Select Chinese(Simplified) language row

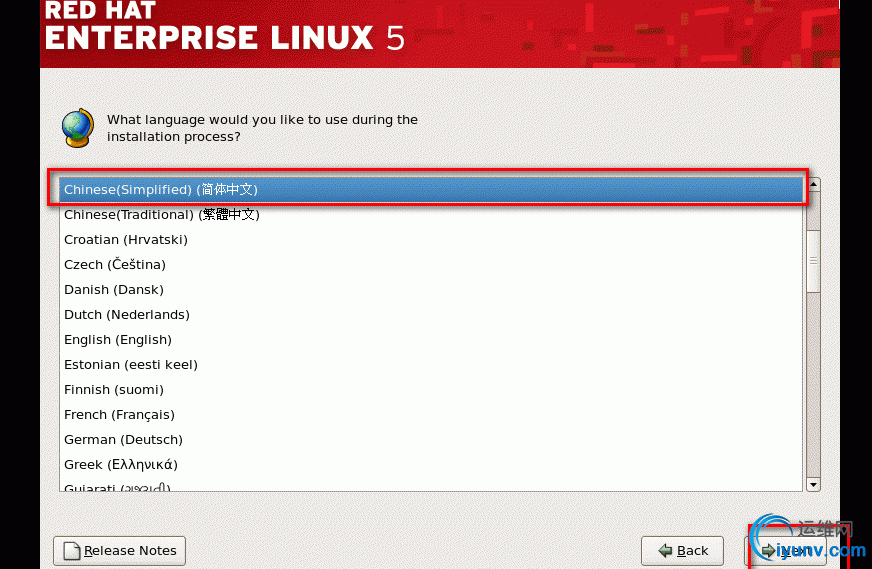coord(431,190)
